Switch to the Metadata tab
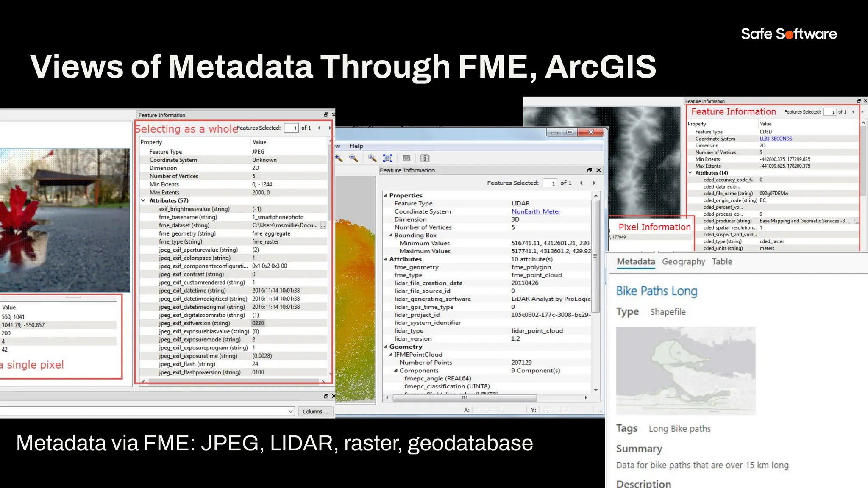 pos(636,262)
